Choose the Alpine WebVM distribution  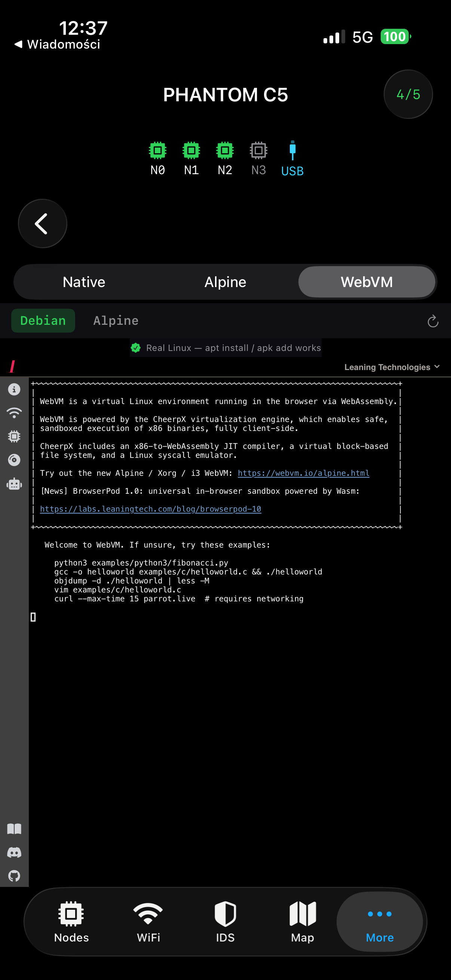pos(116,321)
